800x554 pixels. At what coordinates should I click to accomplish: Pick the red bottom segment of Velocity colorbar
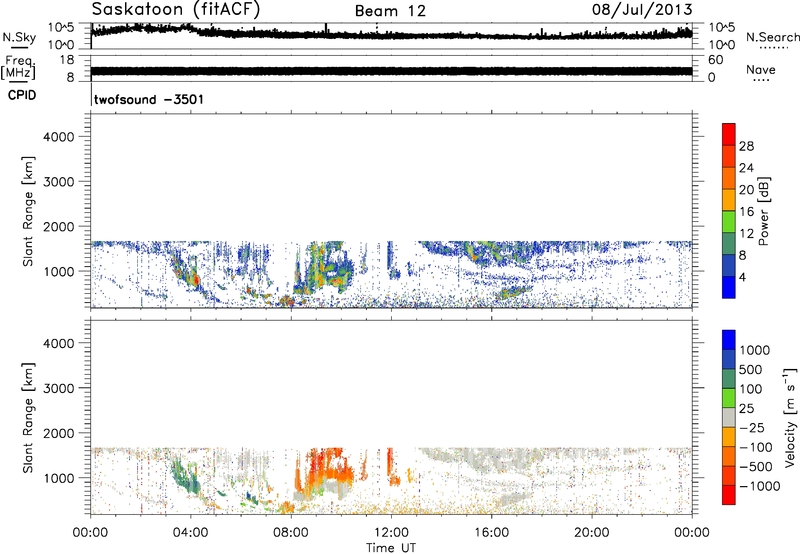[729, 495]
